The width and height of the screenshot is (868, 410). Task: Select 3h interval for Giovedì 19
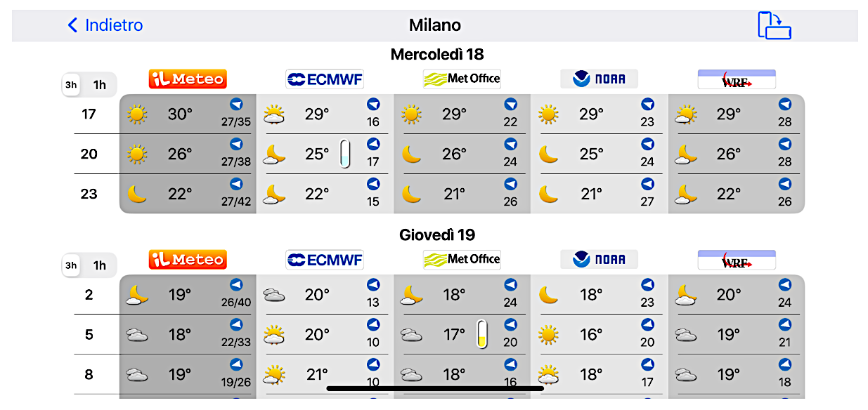tap(72, 265)
